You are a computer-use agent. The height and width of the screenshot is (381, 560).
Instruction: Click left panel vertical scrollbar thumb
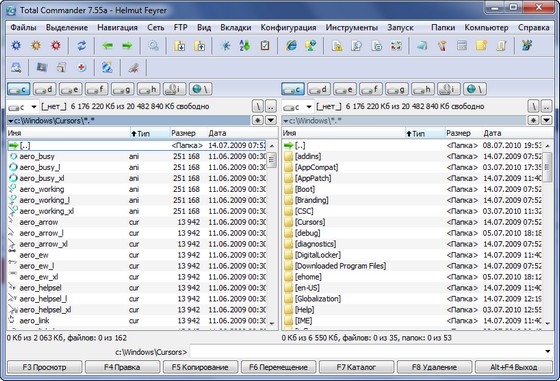tap(272, 160)
